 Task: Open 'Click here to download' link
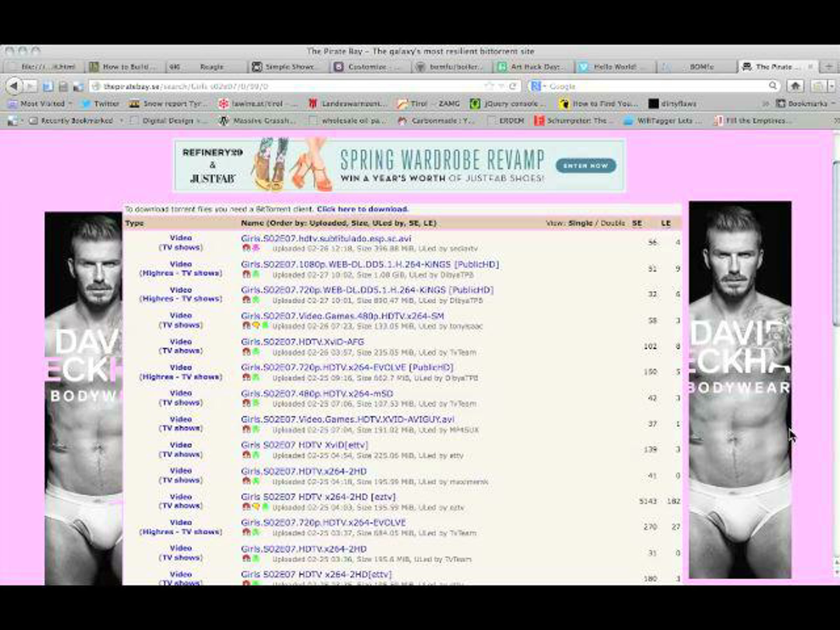pyautogui.click(x=362, y=209)
